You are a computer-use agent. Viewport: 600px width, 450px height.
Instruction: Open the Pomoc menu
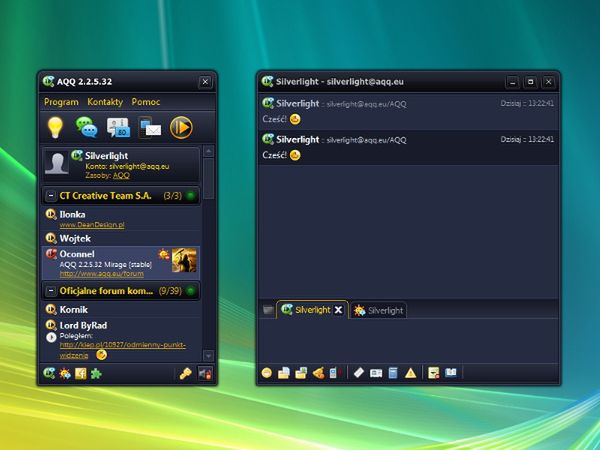tap(146, 102)
